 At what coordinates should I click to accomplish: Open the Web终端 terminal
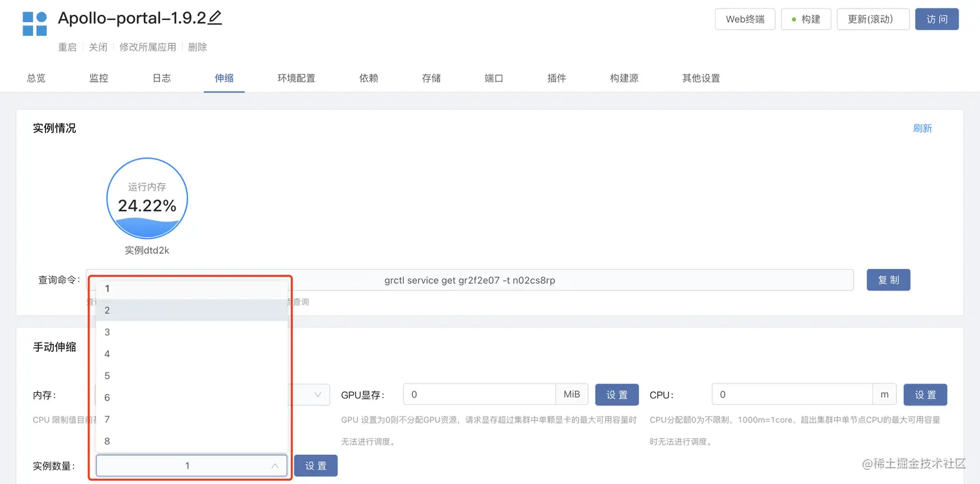pos(745,19)
